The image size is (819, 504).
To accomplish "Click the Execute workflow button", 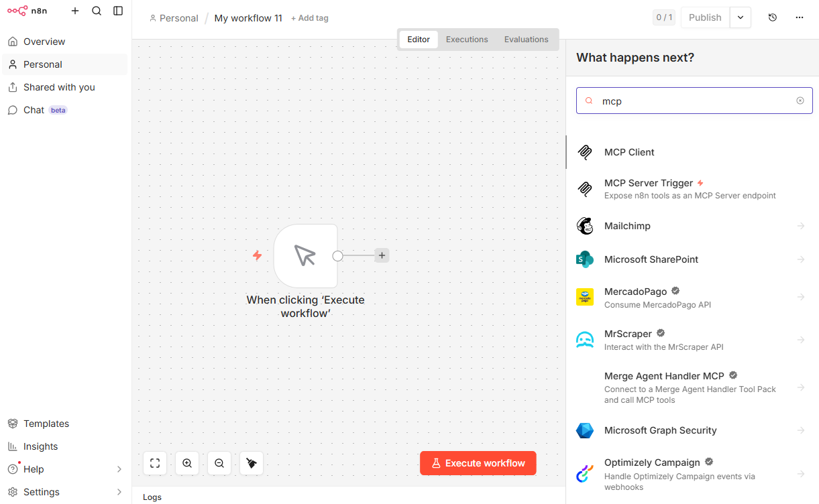I will (x=478, y=463).
